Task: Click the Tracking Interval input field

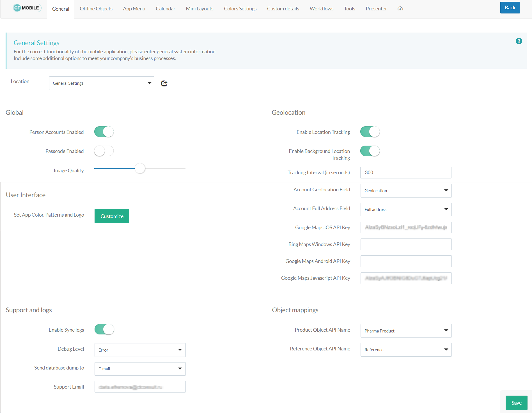Action: point(406,173)
